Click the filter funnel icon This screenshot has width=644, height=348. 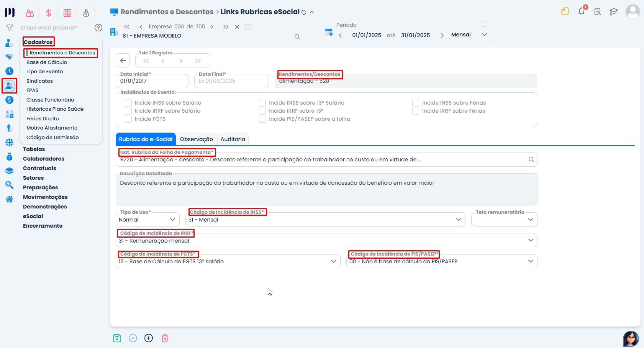[10, 28]
